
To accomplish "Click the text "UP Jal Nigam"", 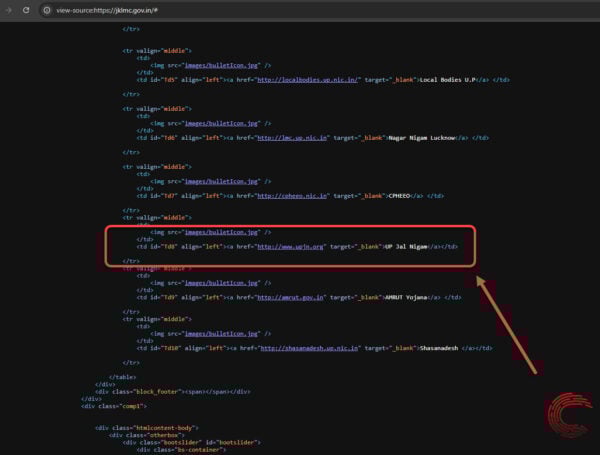I will (406, 247).
